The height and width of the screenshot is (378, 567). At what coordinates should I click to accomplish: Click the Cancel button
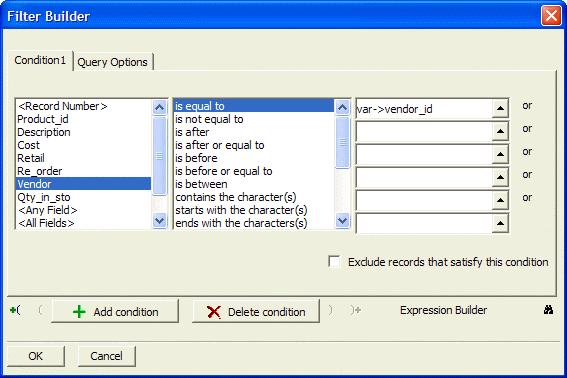(106, 356)
